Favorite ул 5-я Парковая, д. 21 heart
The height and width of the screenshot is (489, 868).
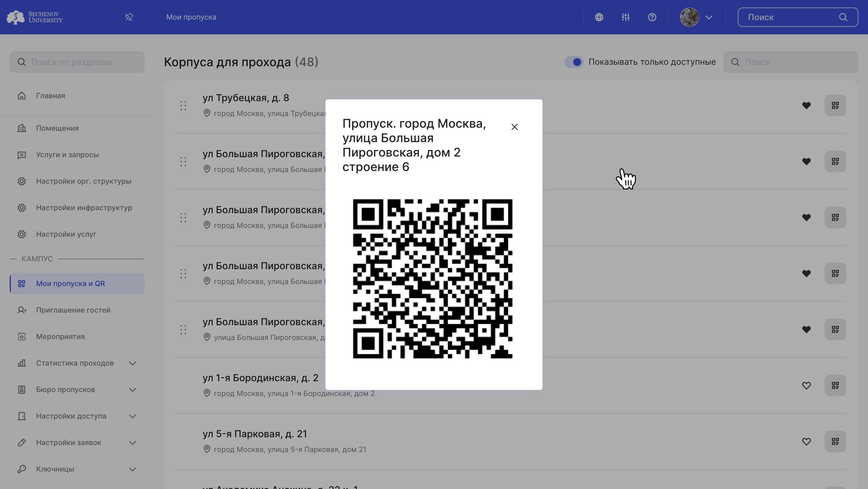pos(806,441)
